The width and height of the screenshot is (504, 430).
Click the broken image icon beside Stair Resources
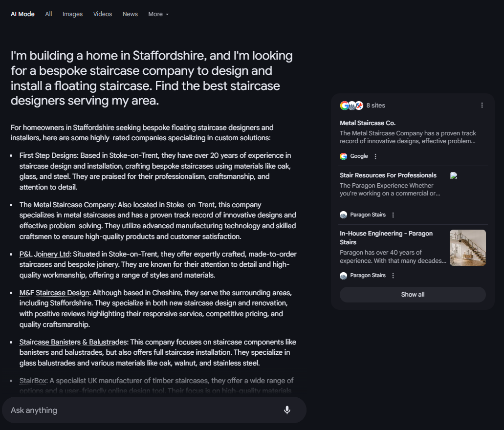(x=454, y=175)
